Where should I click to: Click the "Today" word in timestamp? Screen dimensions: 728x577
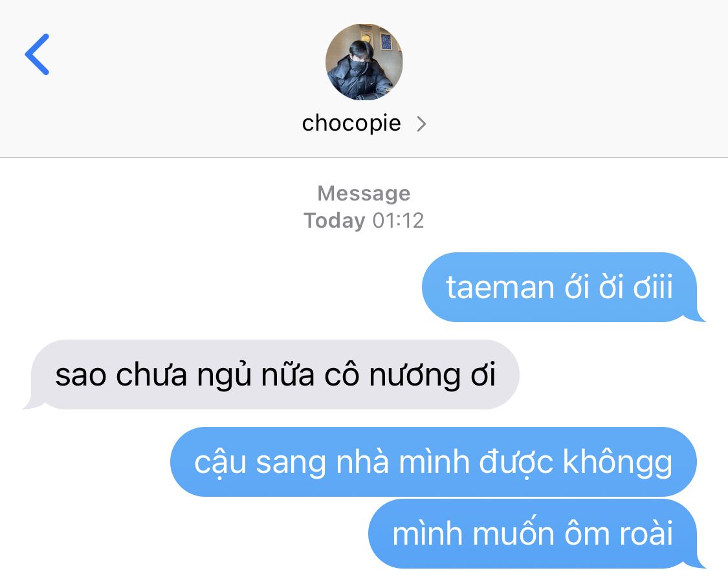pyautogui.click(x=335, y=221)
